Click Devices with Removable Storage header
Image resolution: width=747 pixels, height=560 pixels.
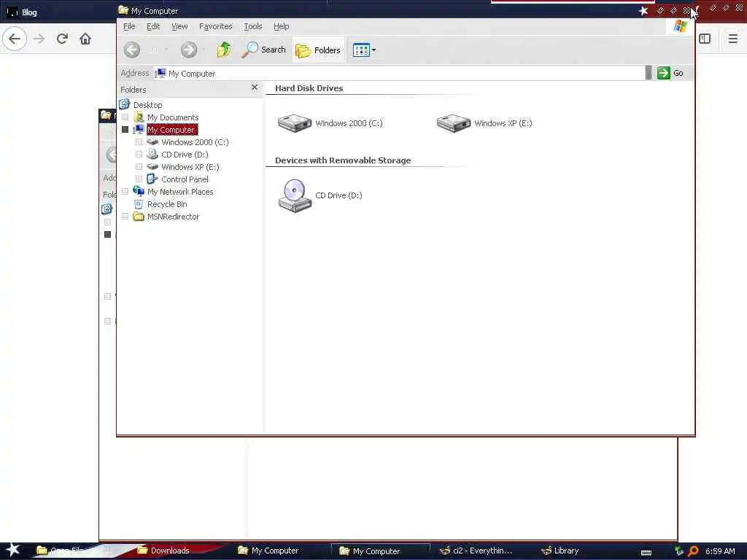(x=343, y=160)
